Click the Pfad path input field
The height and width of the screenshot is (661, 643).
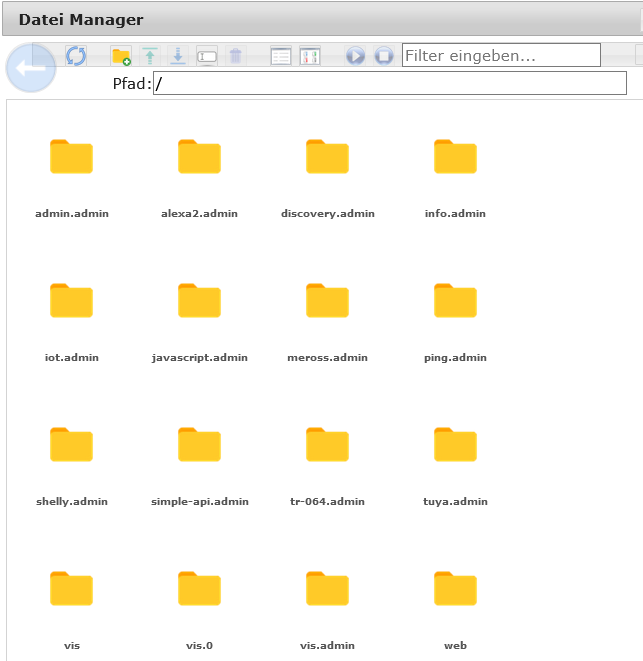point(390,83)
